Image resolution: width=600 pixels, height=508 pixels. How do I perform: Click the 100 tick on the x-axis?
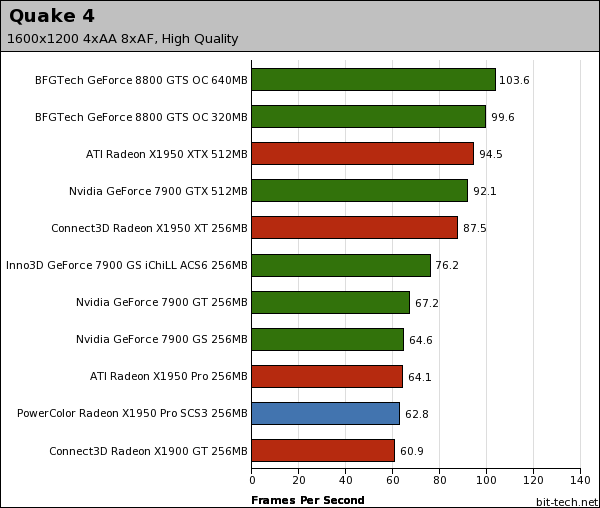(x=486, y=480)
